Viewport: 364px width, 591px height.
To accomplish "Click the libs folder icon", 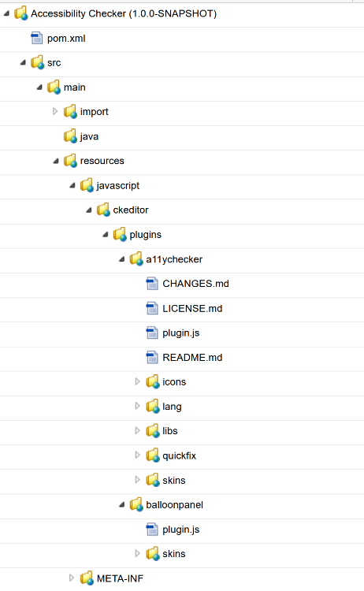I will (x=153, y=430).
